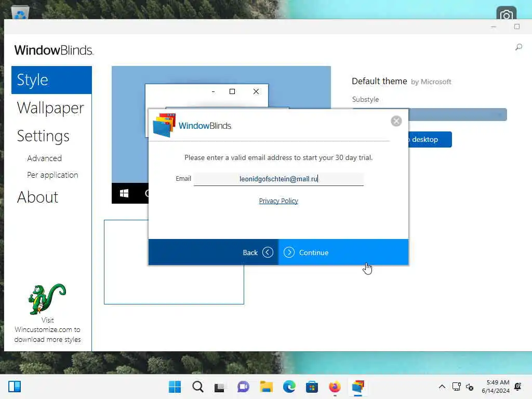Viewport: 532px width, 399px height.
Task: Click the network tray icon
Action: tap(456, 387)
